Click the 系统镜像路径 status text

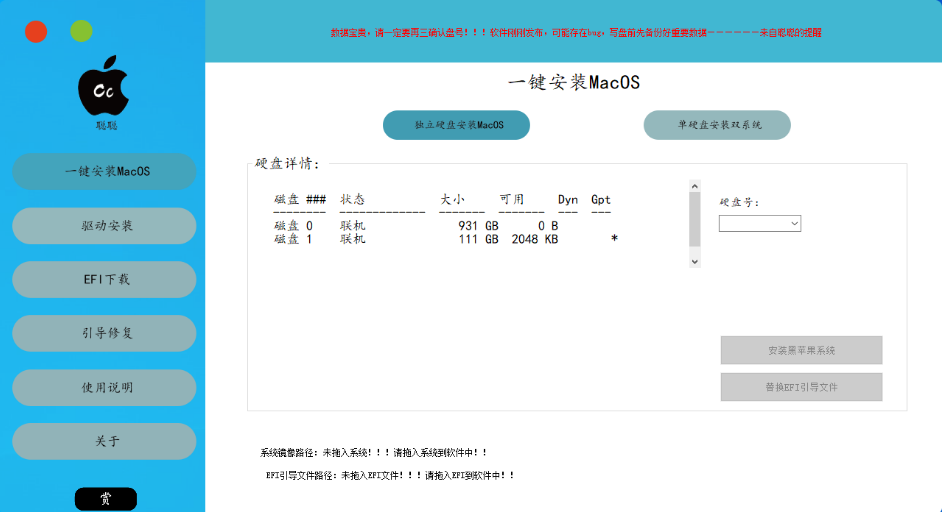[372, 453]
